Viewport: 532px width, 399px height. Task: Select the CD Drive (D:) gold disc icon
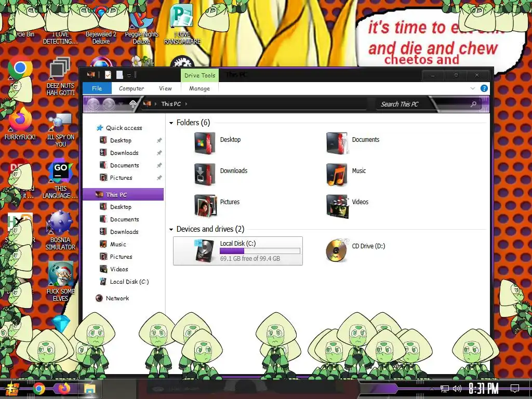click(337, 250)
